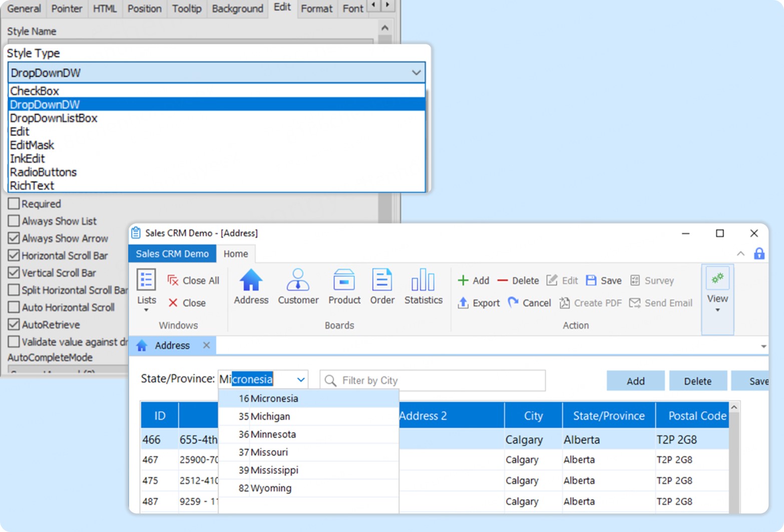Viewport: 784px width, 532px height.
Task: Switch to the Format tab
Action: [x=316, y=9]
